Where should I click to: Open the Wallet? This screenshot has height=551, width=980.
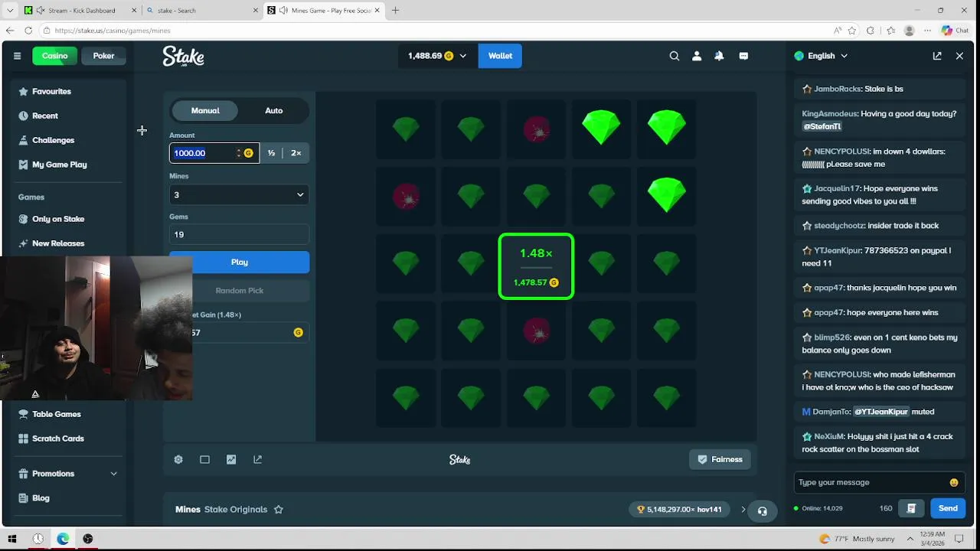click(500, 56)
